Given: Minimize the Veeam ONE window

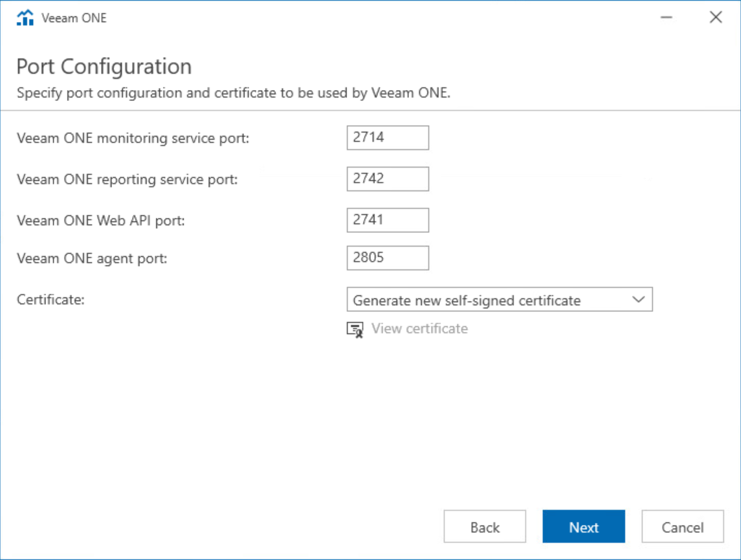Looking at the screenshot, I should point(665,17).
